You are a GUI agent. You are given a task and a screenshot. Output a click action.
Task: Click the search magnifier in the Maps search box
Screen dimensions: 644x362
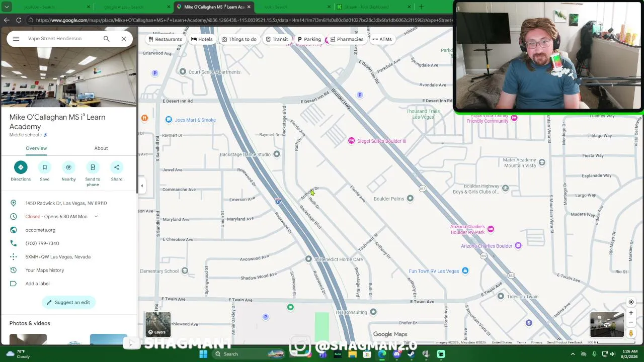106,39
